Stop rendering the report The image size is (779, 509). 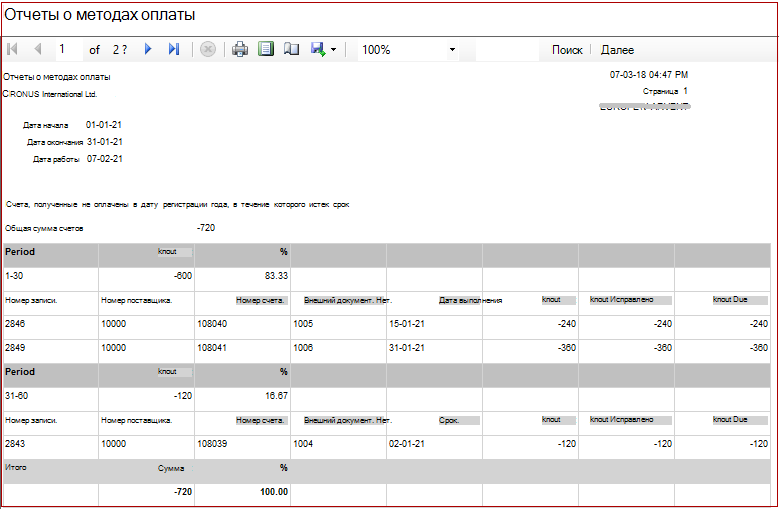[x=208, y=49]
